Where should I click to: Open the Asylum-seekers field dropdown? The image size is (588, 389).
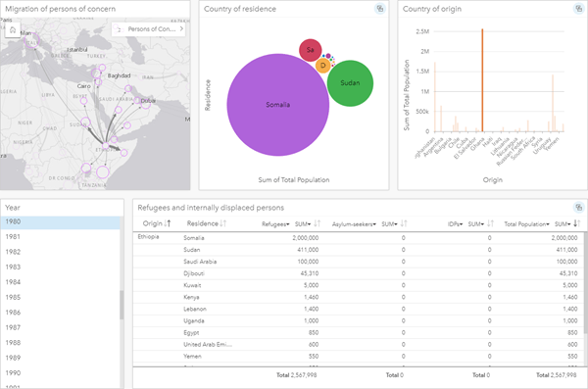click(x=354, y=224)
